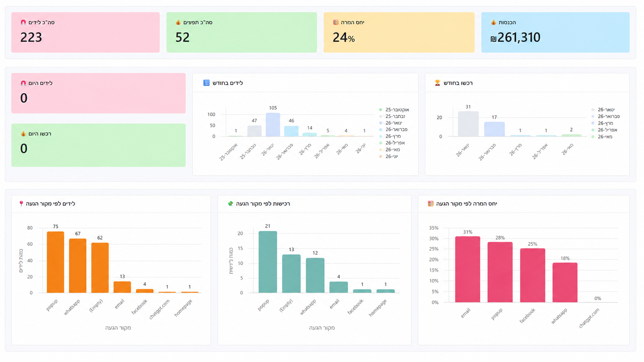Click the ינואר-26 bar with 105 leads
The height and width of the screenshot is (362, 644).
click(273, 125)
